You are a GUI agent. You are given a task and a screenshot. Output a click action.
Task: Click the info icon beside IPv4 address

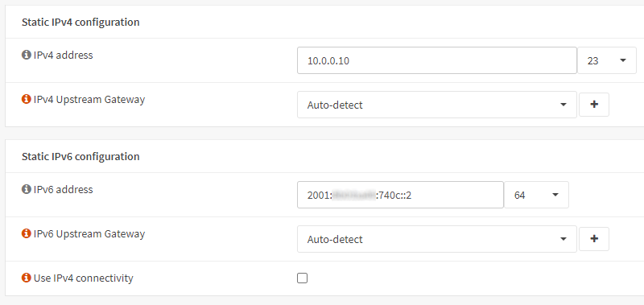coord(27,55)
